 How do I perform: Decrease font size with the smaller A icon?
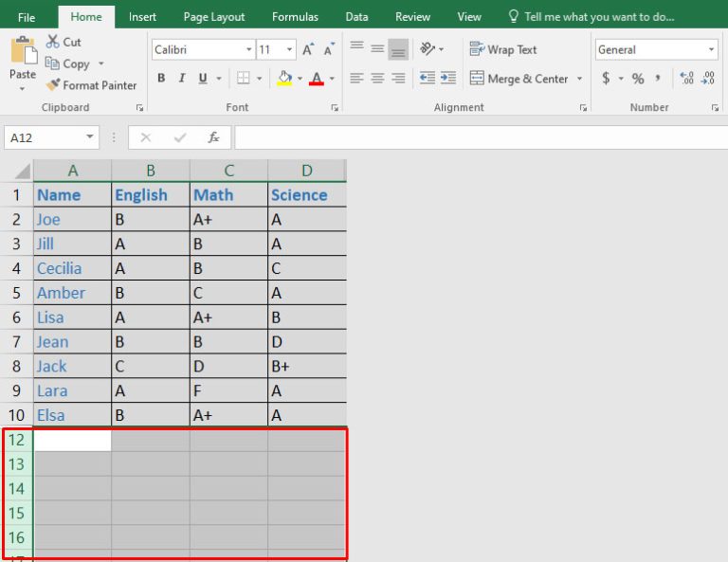pos(329,49)
